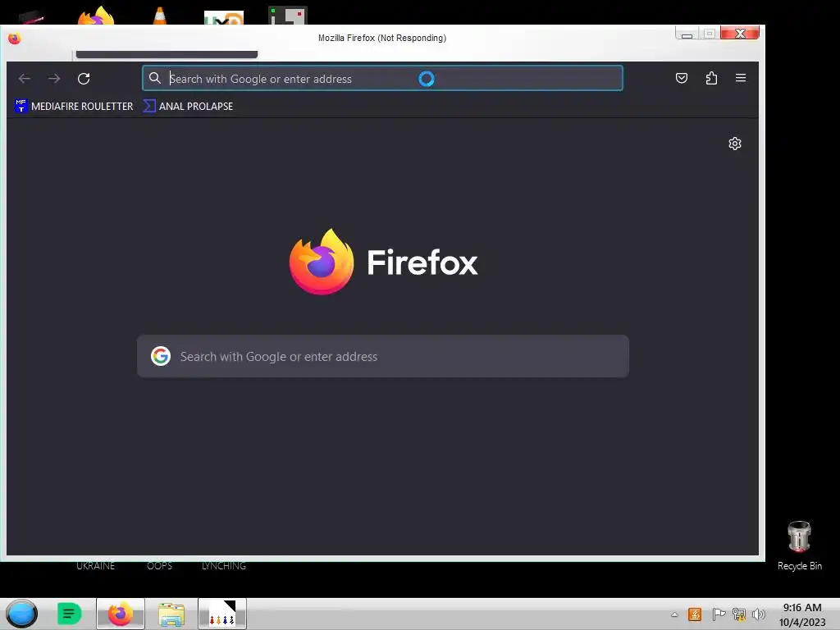Select the Recycle Bin desktop icon

tap(799, 546)
